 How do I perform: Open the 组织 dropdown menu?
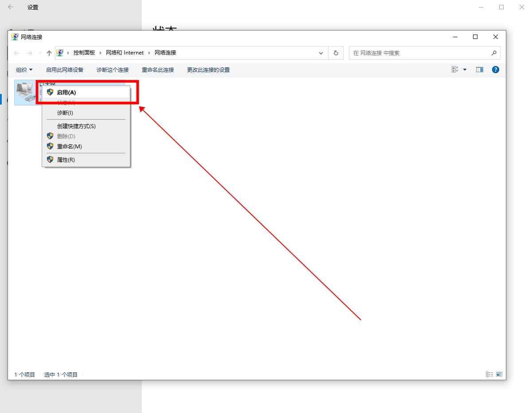24,70
